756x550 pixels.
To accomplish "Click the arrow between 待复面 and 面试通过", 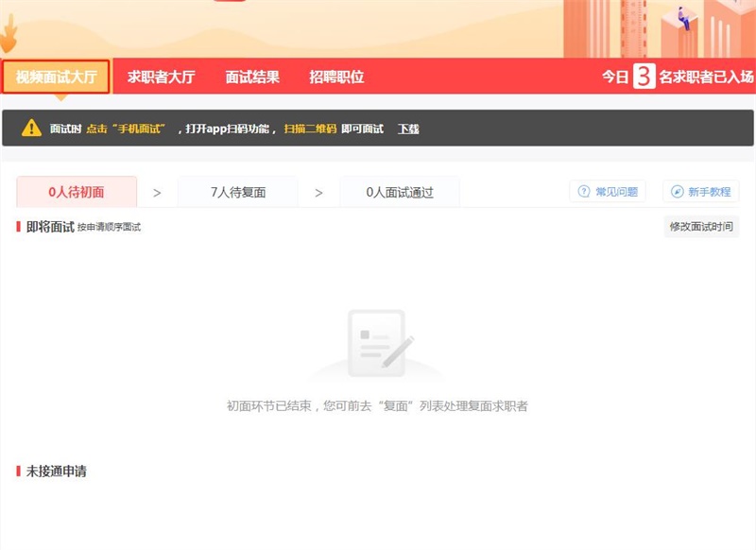I will coord(318,193).
